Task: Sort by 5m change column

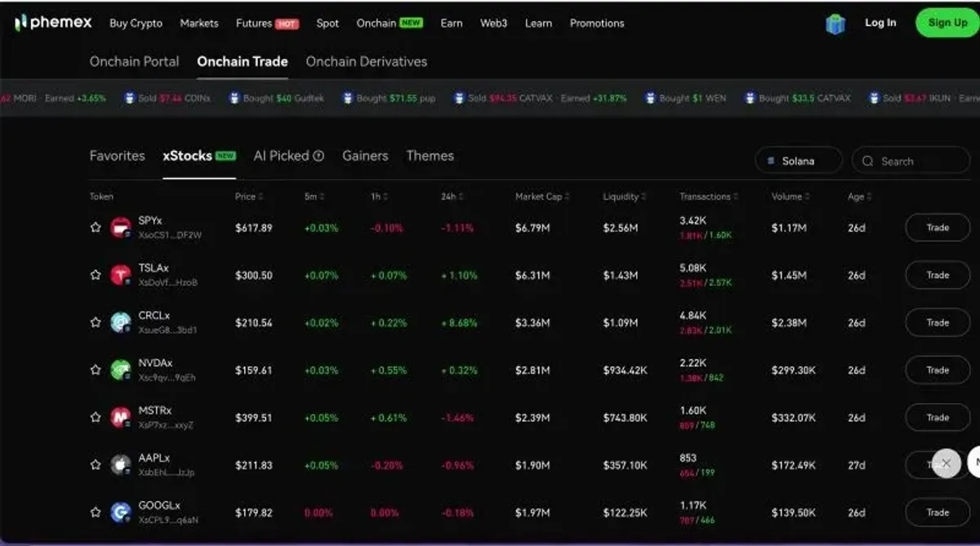Action: pos(322,197)
